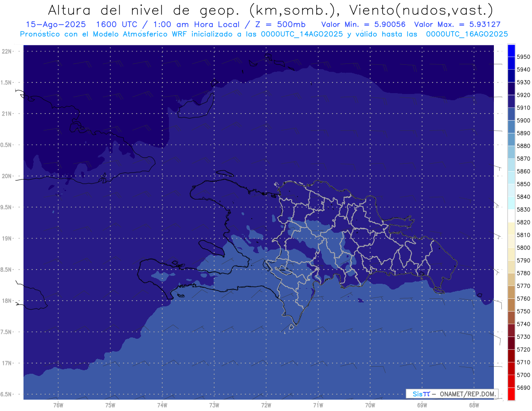
Task: Pick the colorbar segment between 5850 and 5860
Action: [x=511, y=177]
